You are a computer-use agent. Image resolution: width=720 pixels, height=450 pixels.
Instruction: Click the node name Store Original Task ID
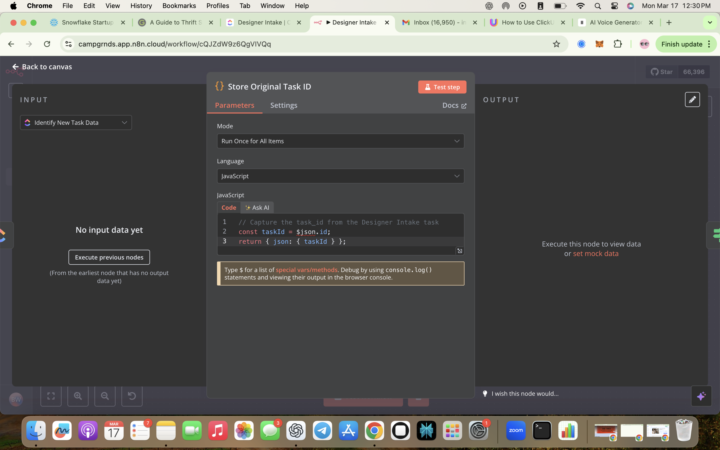pos(269,87)
